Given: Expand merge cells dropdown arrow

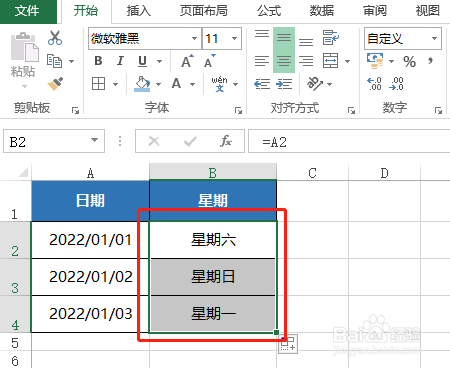Looking at the screenshot, I should pos(347,61).
